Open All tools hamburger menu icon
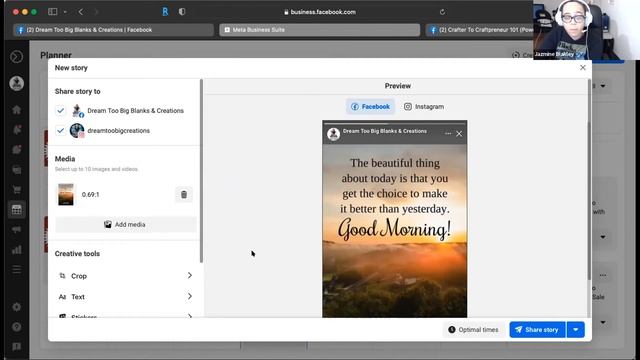The width and height of the screenshot is (640, 360). point(17,270)
